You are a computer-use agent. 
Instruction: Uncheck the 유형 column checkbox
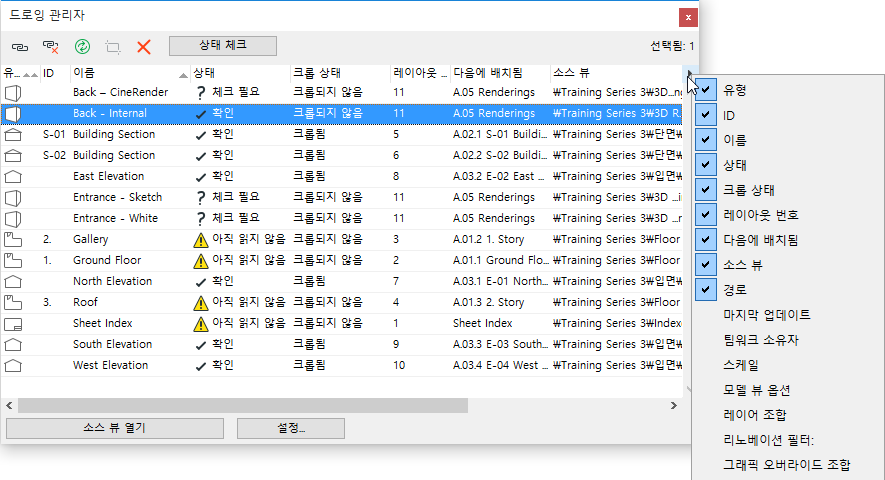(x=706, y=90)
